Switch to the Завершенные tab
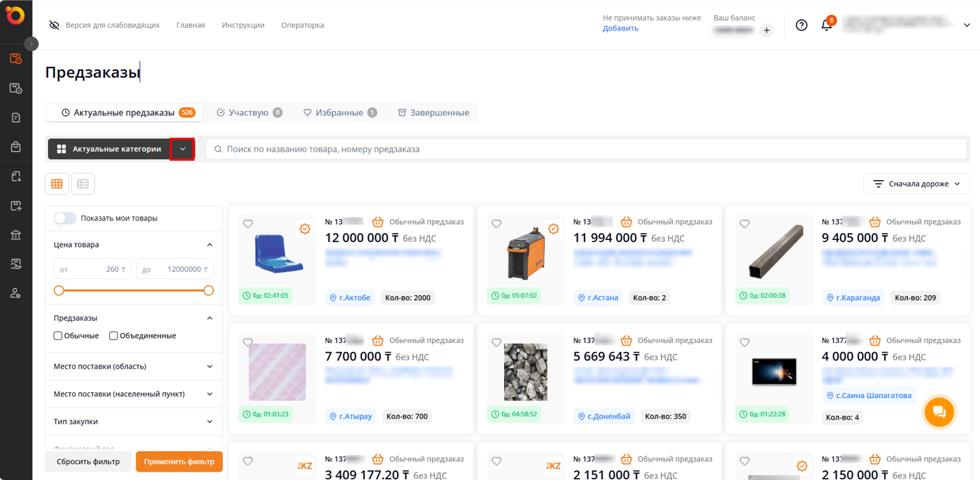 (433, 113)
